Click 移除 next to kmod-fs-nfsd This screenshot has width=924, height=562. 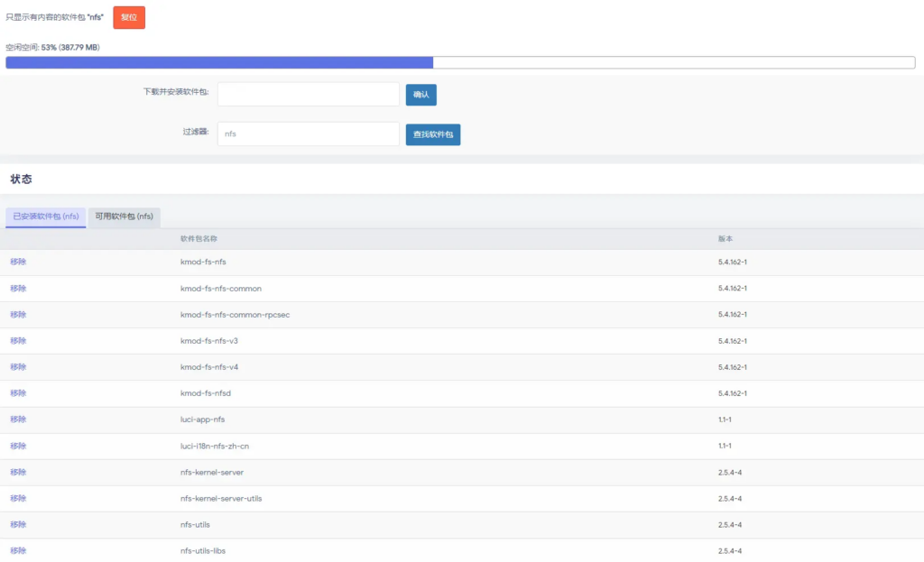(x=18, y=393)
